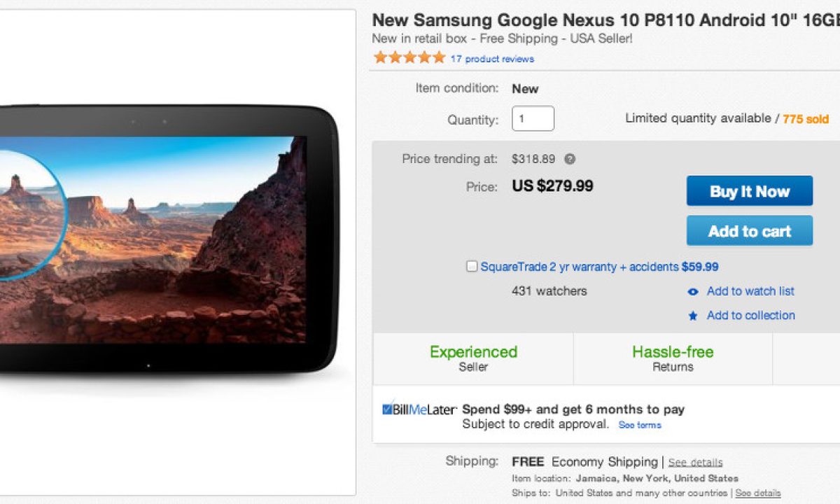The width and height of the screenshot is (840, 504).
Task: Select the Experienced Seller tab
Action: point(473,358)
